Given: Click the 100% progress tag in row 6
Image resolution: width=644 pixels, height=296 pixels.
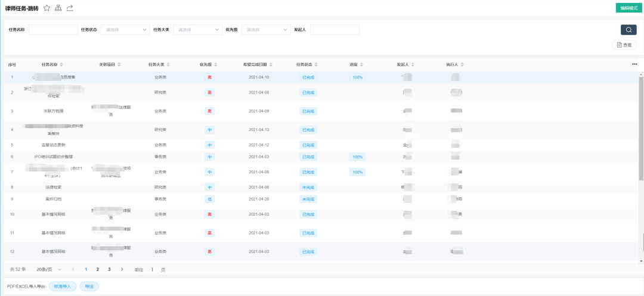Looking at the screenshot, I should (x=357, y=157).
